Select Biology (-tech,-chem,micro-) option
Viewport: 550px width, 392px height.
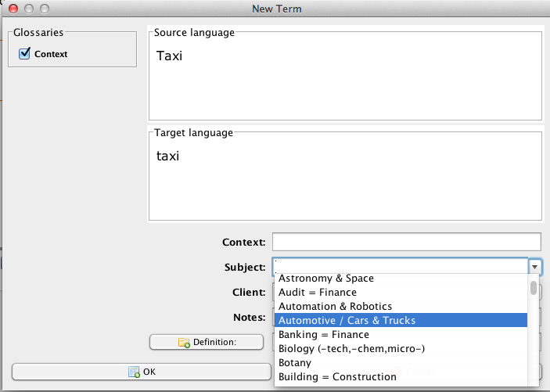(351, 349)
